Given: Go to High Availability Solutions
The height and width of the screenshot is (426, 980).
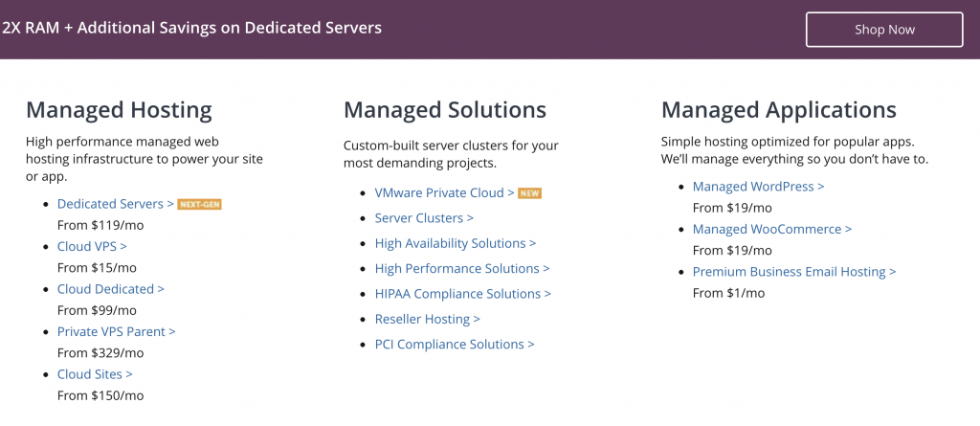Looking at the screenshot, I should tap(456, 243).
